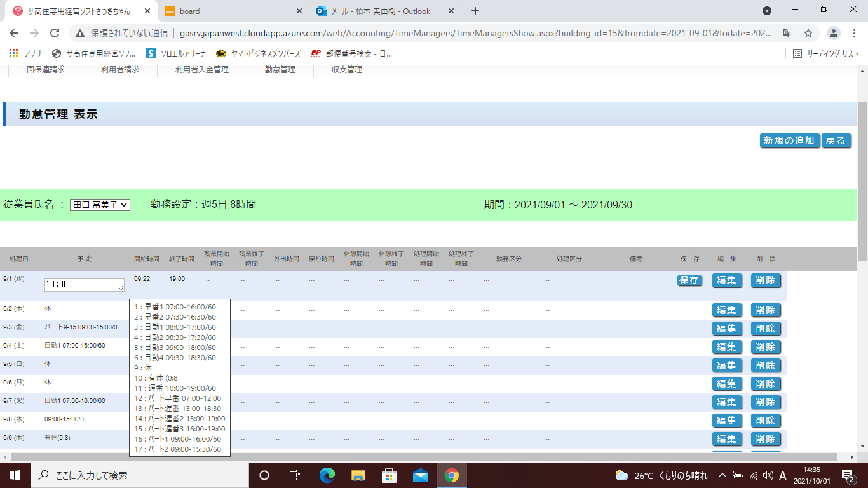This screenshot has height=488, width=868.
Task: Open the 勤怠管理 menu item
Action: tap(280, 70)
